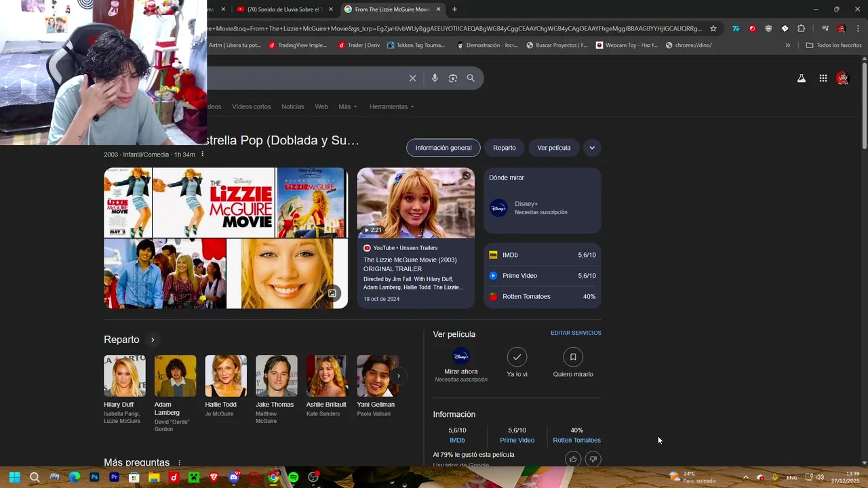Open Discord from the taskbar

pos(234,477)
